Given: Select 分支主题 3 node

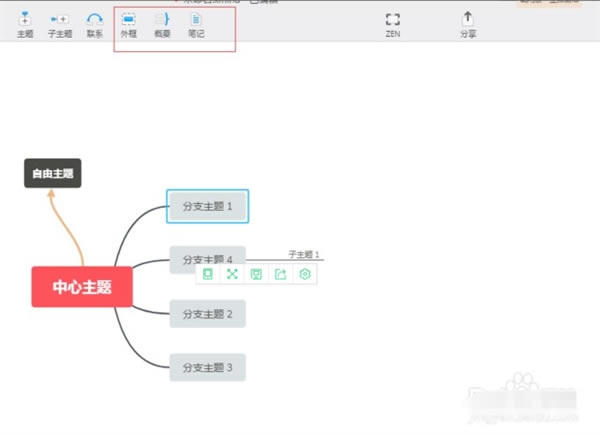Looking at the screenshot, I should (207, 367).
